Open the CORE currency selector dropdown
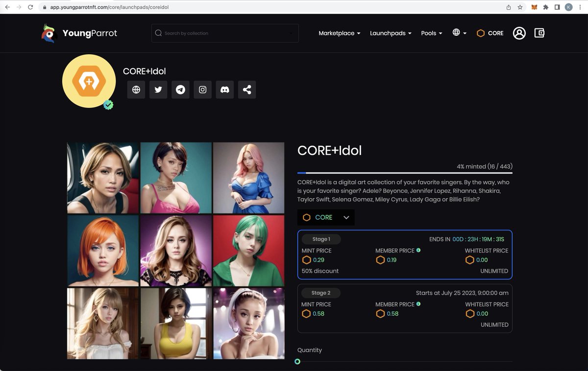This screenshot has height=371, width=588. point(326,217)
